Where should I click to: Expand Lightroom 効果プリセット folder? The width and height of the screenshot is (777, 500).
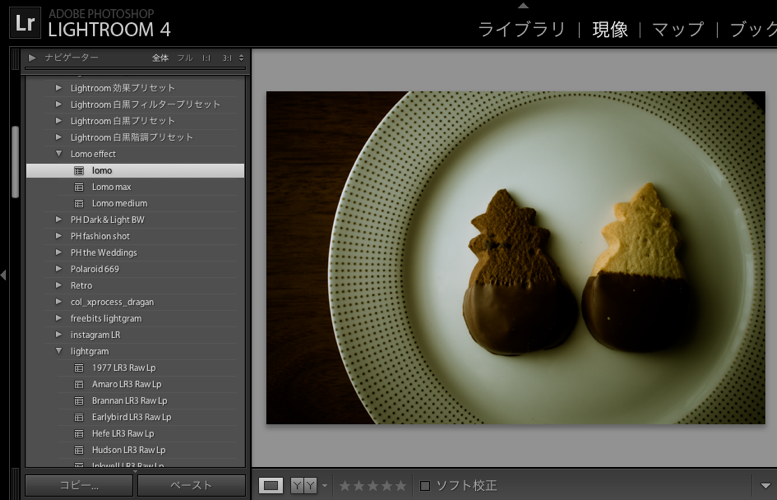(x=58, y=88)
